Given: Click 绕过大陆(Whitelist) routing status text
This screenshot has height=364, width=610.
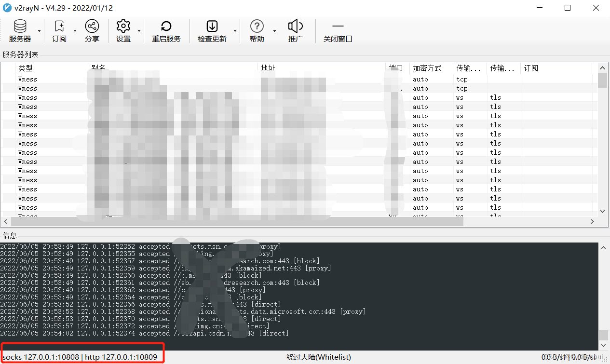Looking at the screenshot, I should (319, 357).
